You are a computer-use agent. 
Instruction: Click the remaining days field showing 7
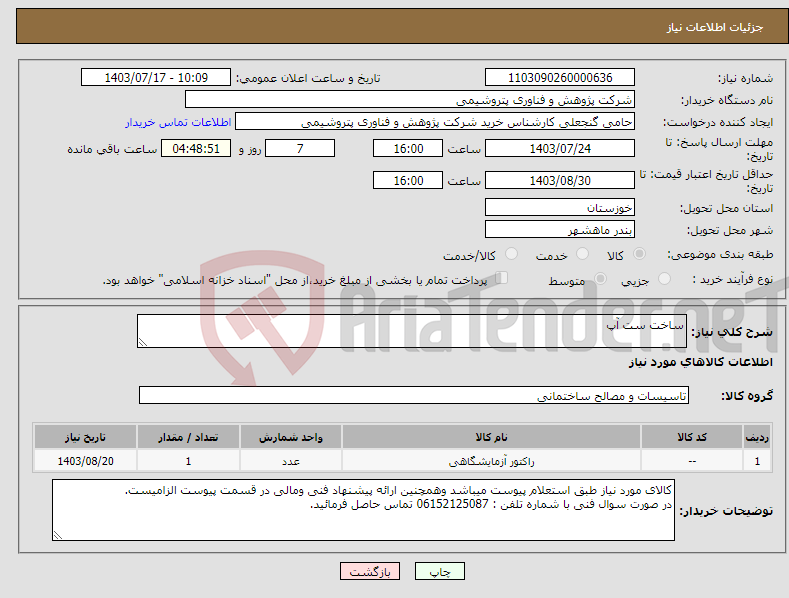click(300, 148)
